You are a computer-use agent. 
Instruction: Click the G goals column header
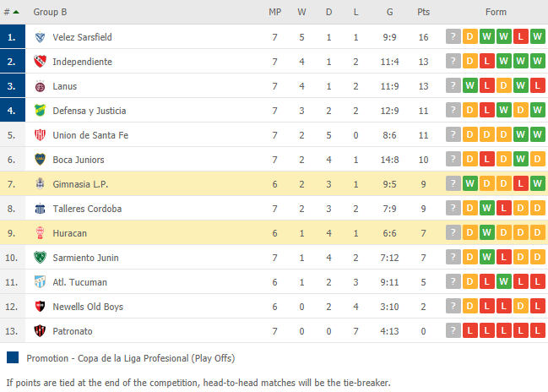pyautogui.click(x=390, y=12)
